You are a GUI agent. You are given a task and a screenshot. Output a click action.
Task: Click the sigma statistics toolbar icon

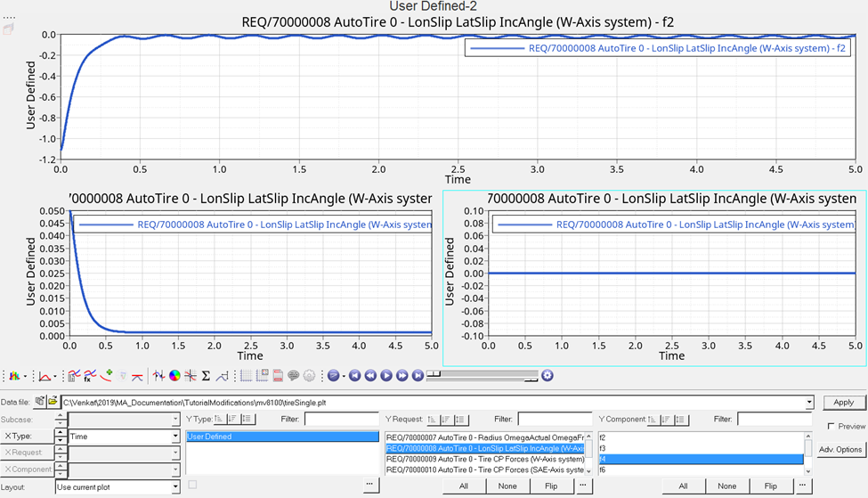pos(206,376)
